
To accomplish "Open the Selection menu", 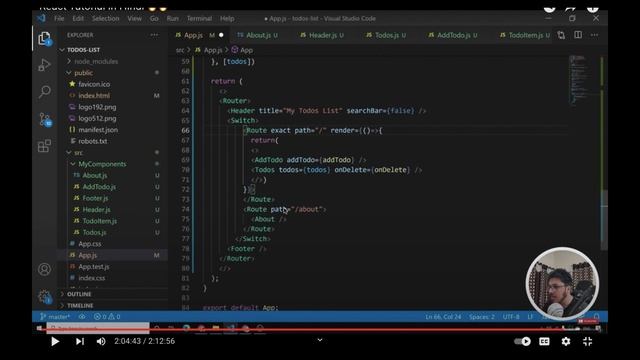I will [x=105, y=18].
